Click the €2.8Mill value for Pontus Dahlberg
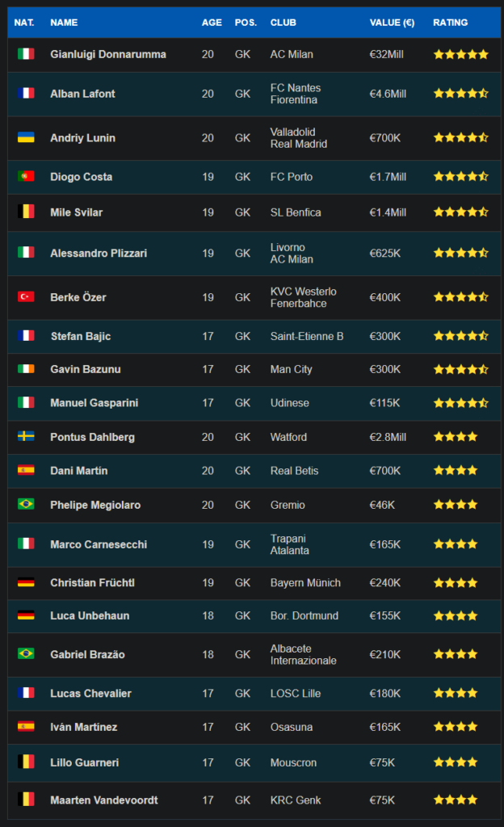The width and height of the screenshot is (504, 827). (x=388, y=437)
